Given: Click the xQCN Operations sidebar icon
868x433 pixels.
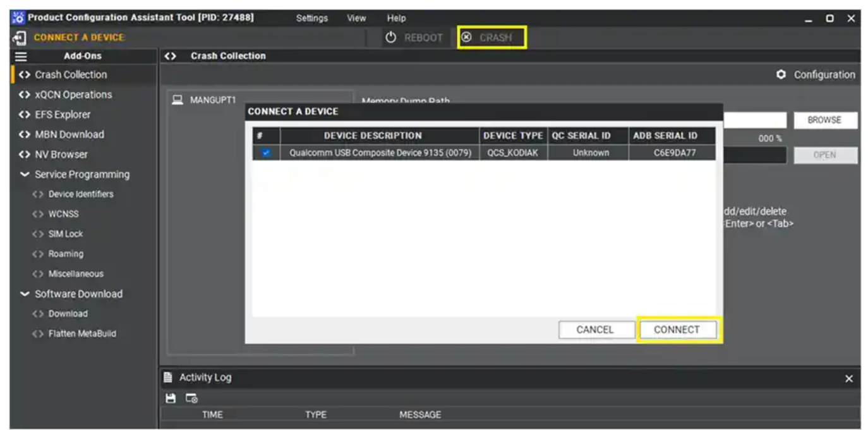Looking at the screenshot, I should pyautogui.click(x=25, y=95).
